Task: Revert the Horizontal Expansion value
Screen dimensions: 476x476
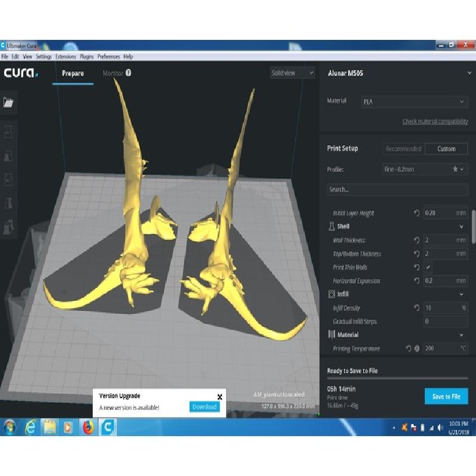Action: (417, 280)
